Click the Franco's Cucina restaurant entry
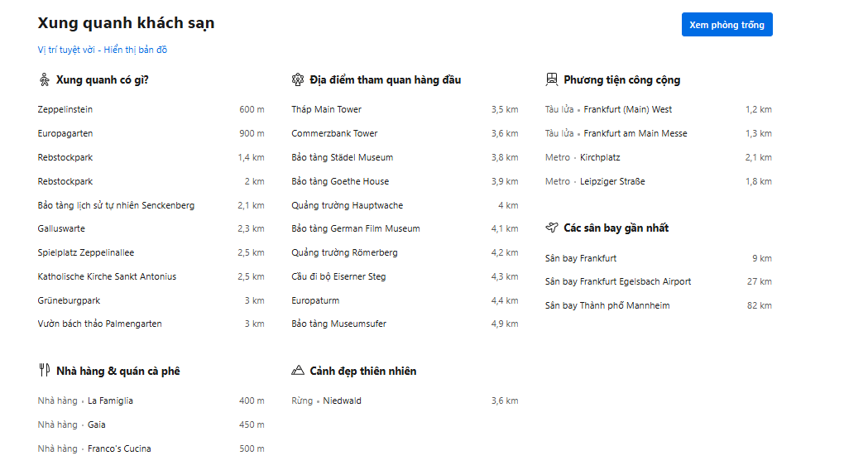 coord(119,448)
